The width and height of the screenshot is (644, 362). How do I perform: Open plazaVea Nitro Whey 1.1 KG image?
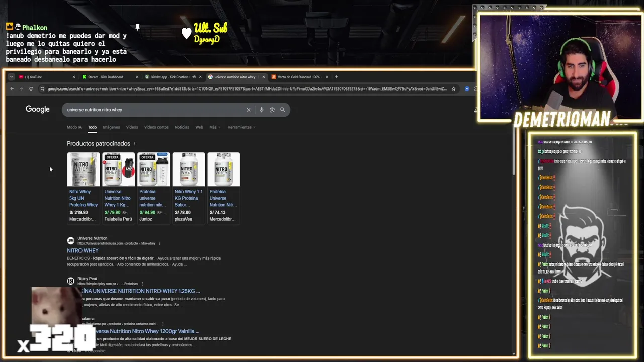click(x=189, y=169)
